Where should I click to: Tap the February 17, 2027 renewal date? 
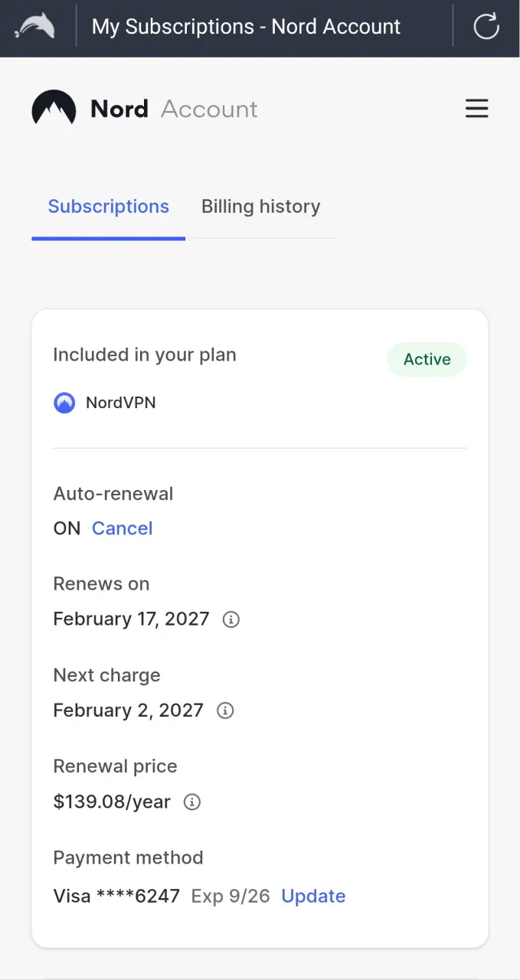131,619
